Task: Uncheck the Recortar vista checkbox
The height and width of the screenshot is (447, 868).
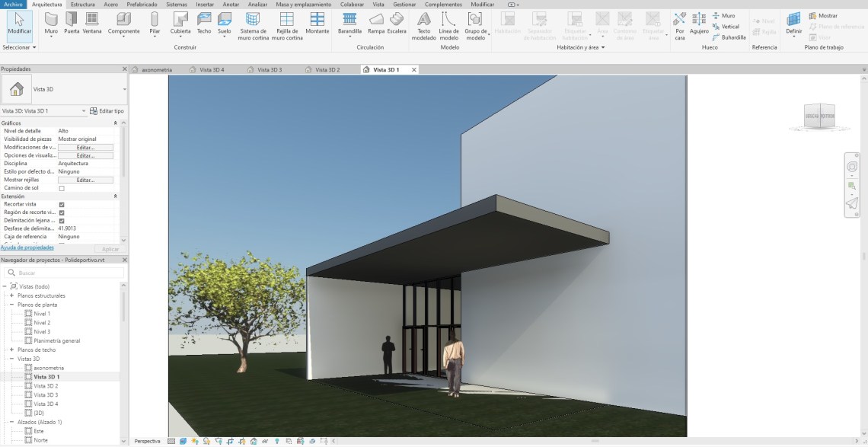Action: pos(62,204)
